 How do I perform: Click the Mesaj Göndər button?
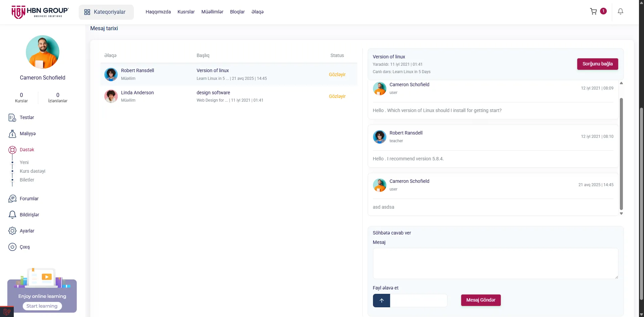(481, 300)
